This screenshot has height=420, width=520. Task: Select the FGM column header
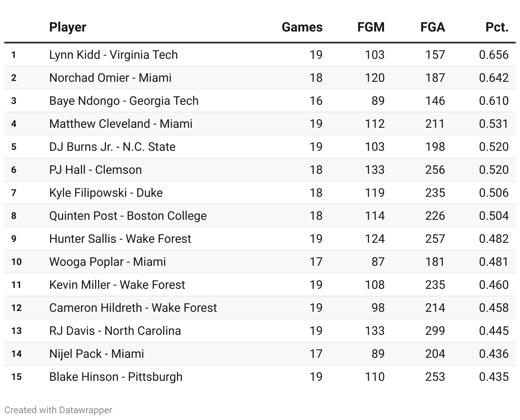[371, 27]
